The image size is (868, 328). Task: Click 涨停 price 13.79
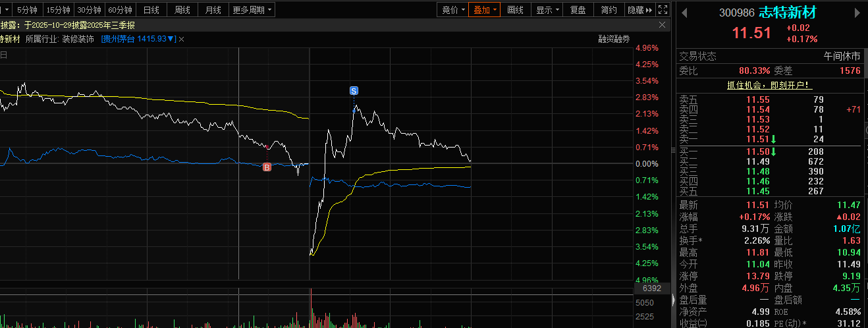757,276
